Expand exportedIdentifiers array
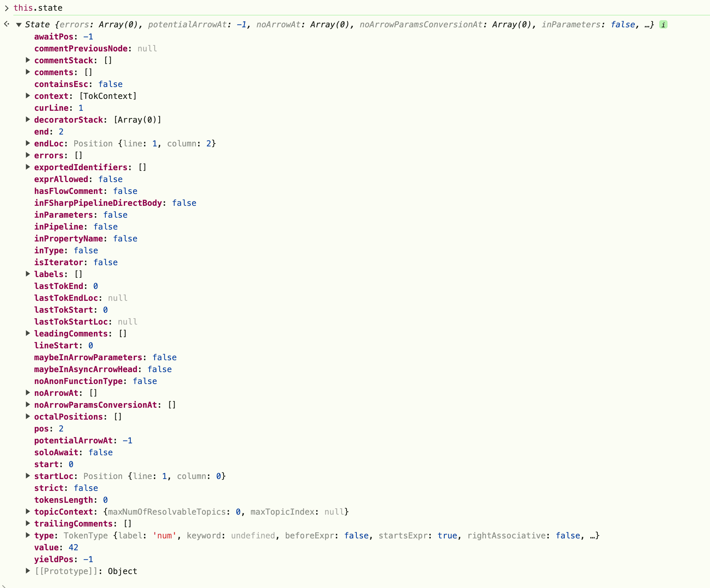 click(28, 167)
